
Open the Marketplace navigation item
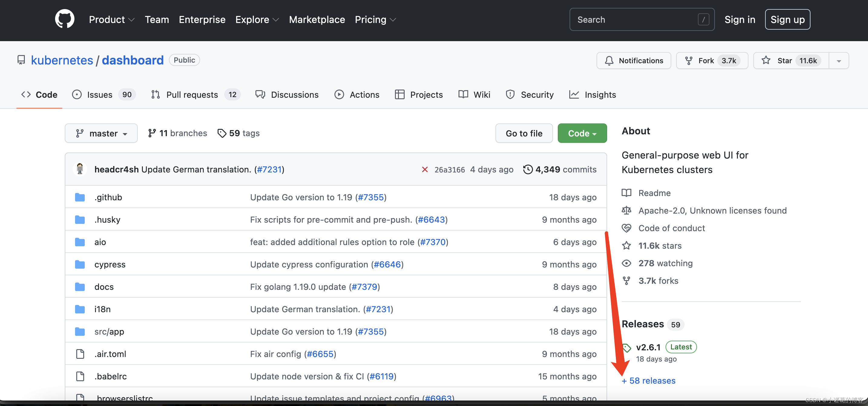317,20
